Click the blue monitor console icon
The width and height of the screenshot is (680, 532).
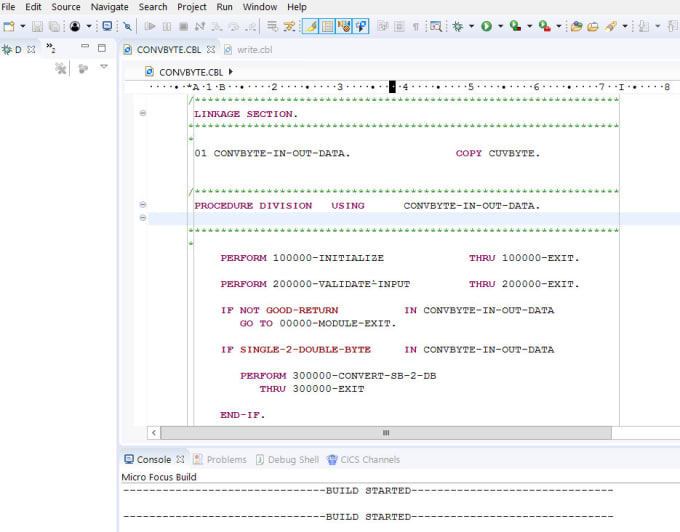[x=107, y=26]
